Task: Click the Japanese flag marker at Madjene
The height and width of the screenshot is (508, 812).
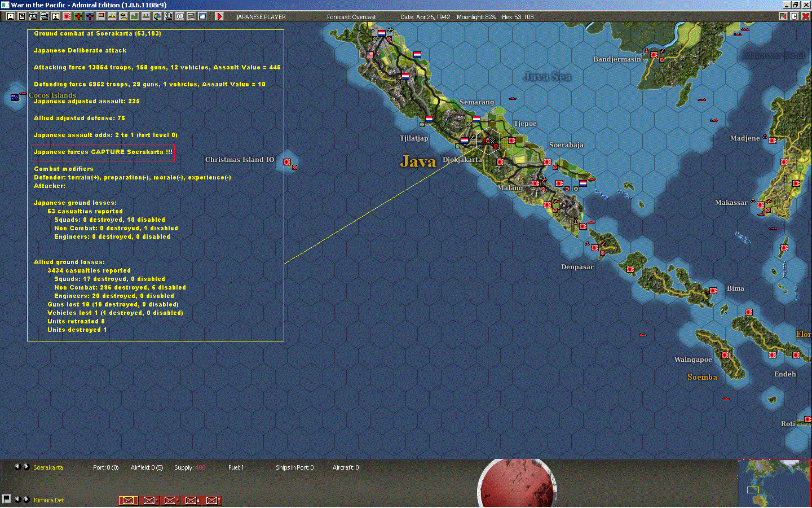Action: coord(773,141)
